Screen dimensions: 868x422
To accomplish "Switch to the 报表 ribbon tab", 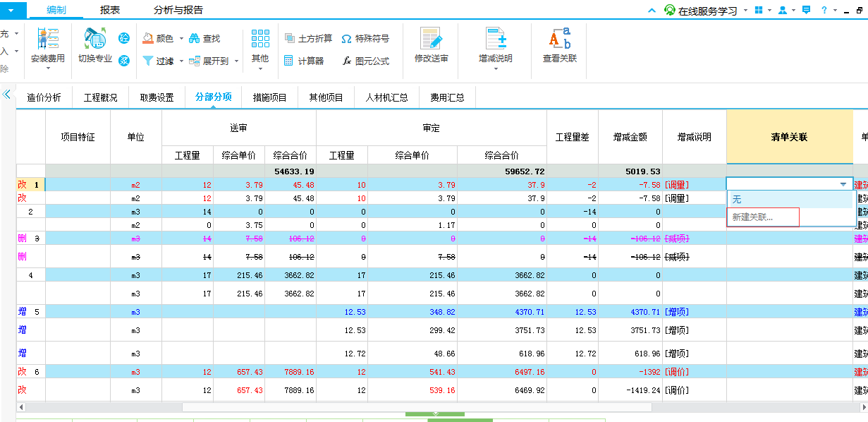I will [x=109, y=10].
